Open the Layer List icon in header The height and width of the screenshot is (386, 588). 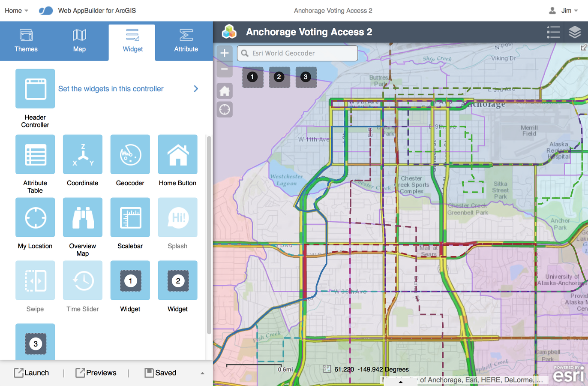pyautogui.click(x=575, y=32)
